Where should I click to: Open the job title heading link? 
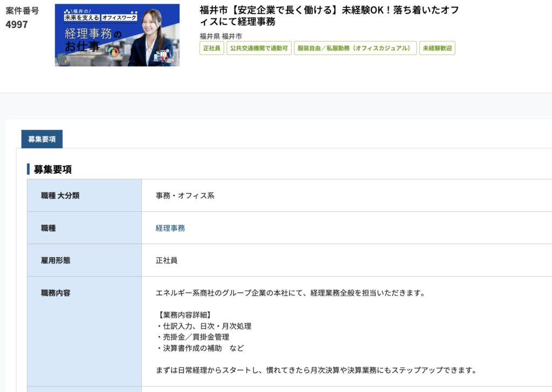[x=329, y=16]
